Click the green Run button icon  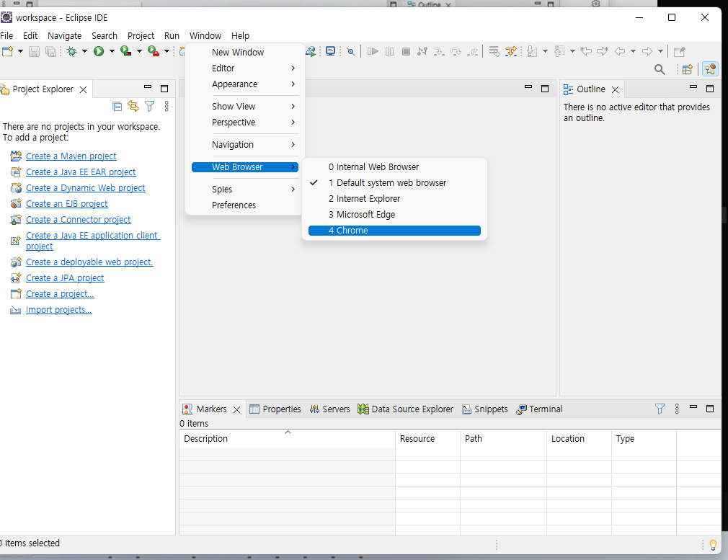99,52
